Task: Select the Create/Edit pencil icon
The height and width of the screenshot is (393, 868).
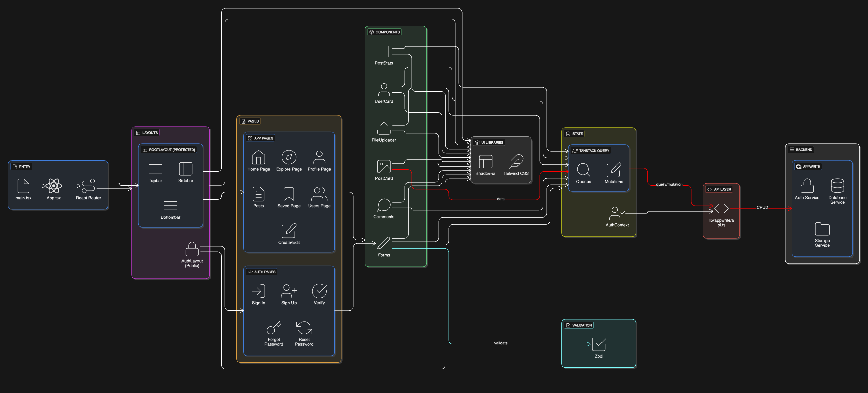Action: 288,231
